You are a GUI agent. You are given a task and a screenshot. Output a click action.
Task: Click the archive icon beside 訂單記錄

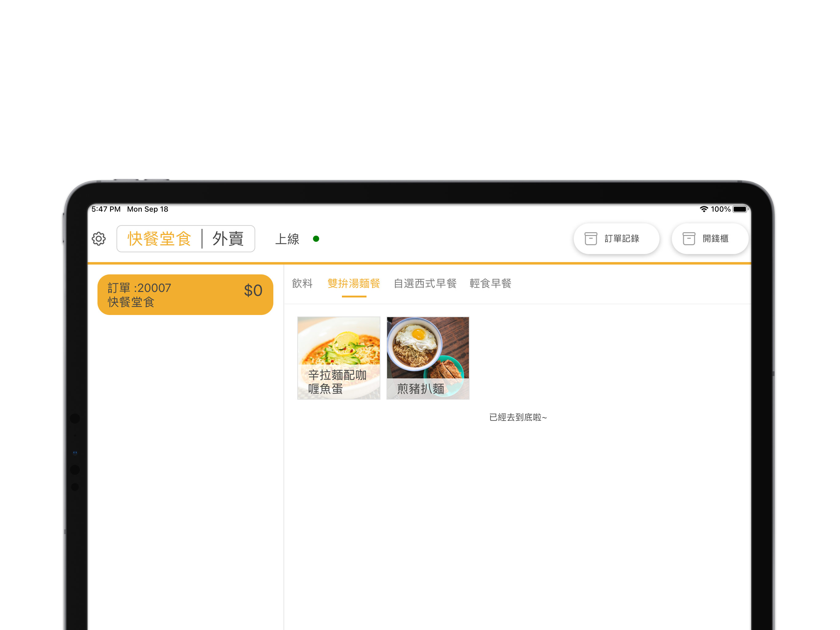pyautogui.click(x=591, y=239)
